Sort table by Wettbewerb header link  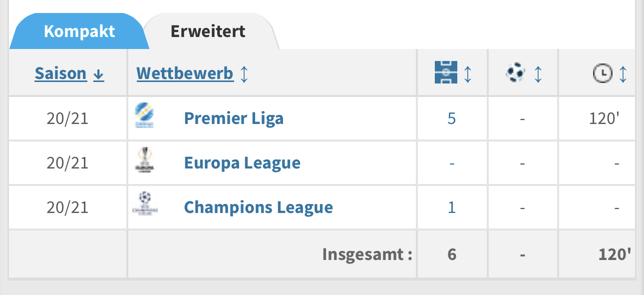(185, 73)
